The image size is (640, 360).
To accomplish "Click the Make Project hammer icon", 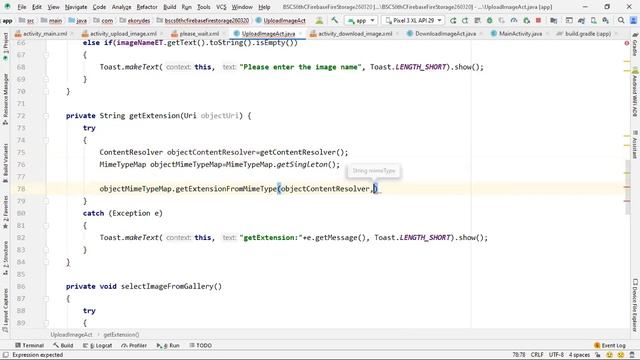I will (x=335, y=20).
